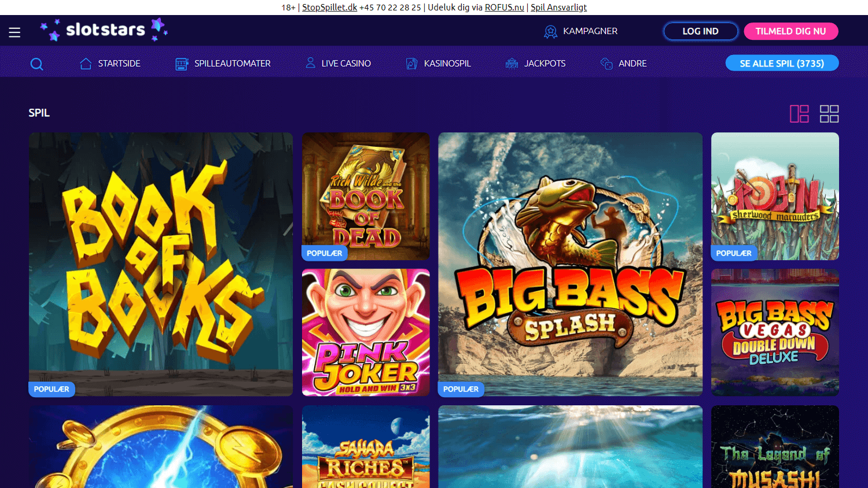
Task: Click the Spilleautomater slot machine icon
Action: pos(182,64)
